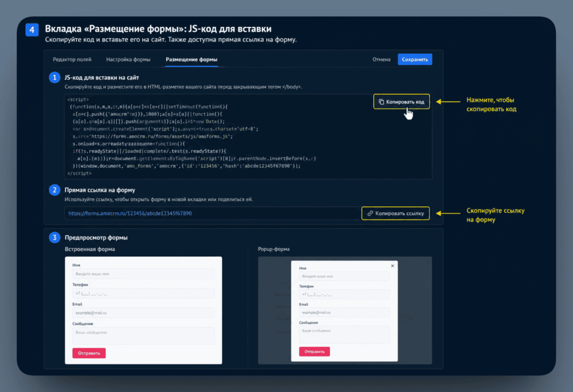
Task: Click the «Копировать код» button
Action: click(x=401, y=102)
